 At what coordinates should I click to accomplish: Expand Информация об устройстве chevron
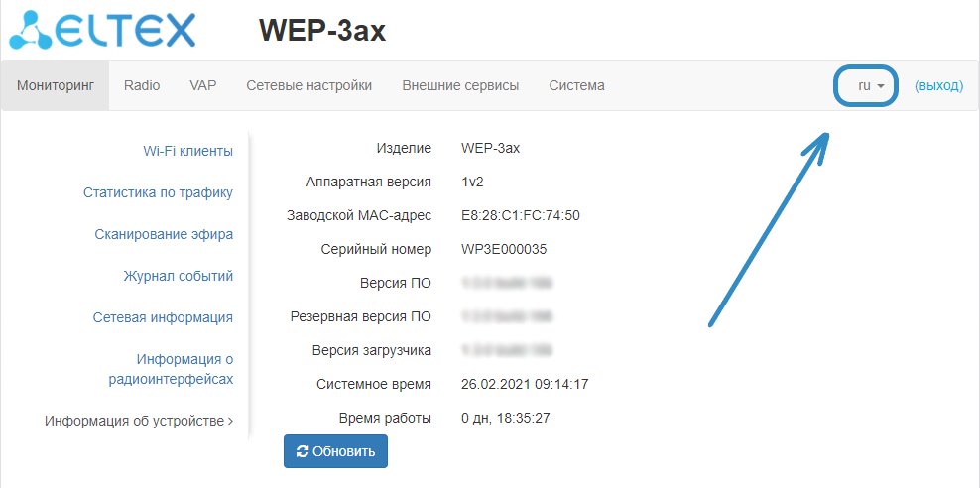pos(230,421)
